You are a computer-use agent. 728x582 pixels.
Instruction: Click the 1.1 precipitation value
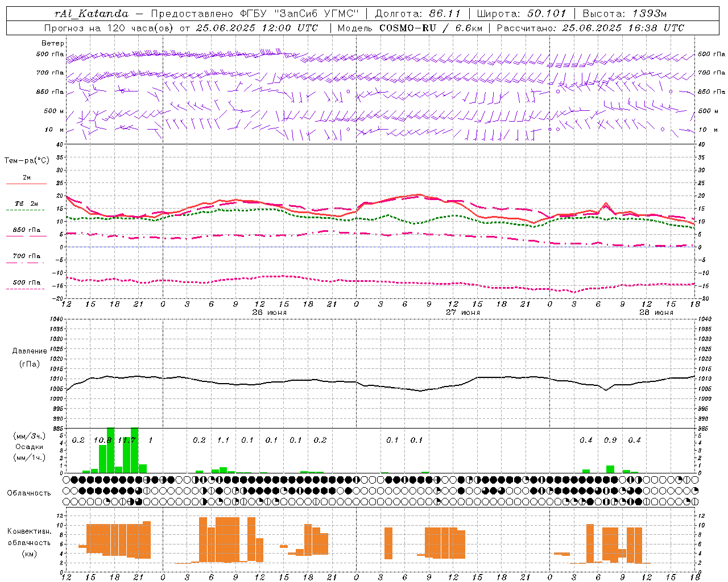coord(223,440)
